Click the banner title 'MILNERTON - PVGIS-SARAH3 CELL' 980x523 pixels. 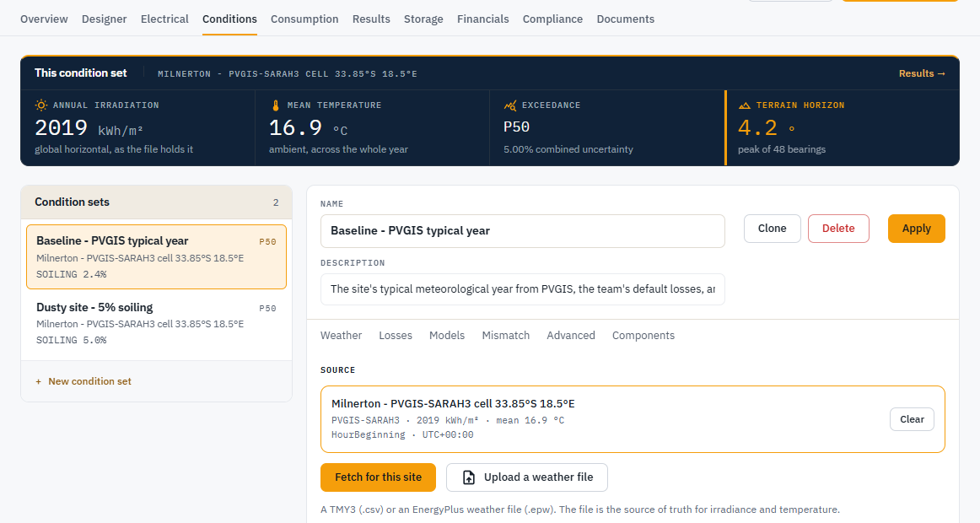(288, 73)
